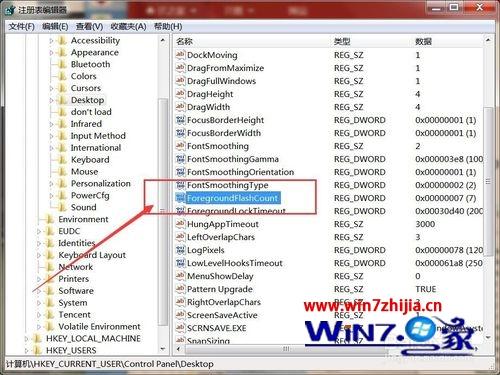
Task: Click the Pattern Upgrade value icon
Action: pyautogui.click(x=180, y=289)
